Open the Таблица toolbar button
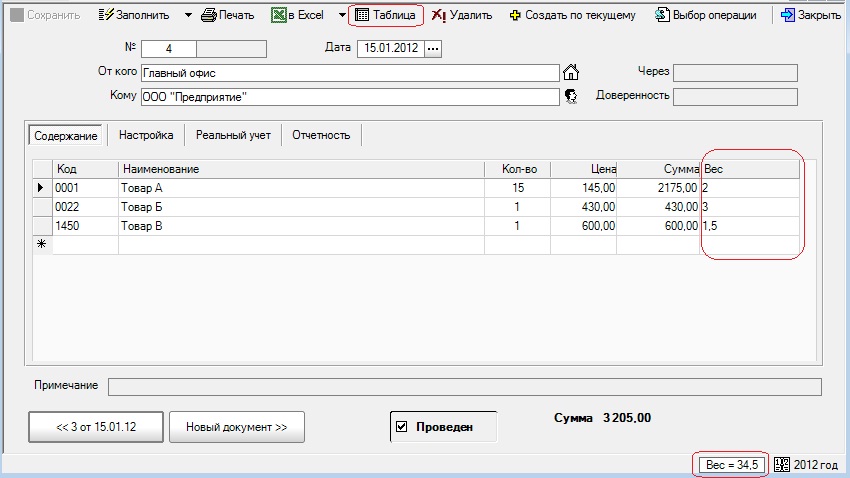850x478 pixels. [x=386, y=16]
